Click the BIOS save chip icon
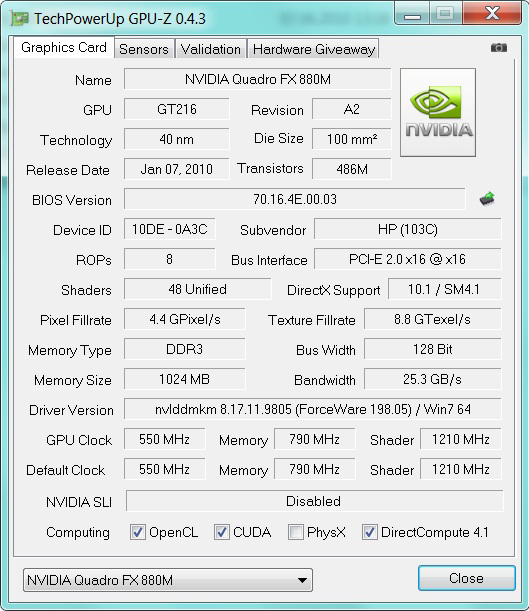The height and width of the screenshot is (611, 529). 487,199
